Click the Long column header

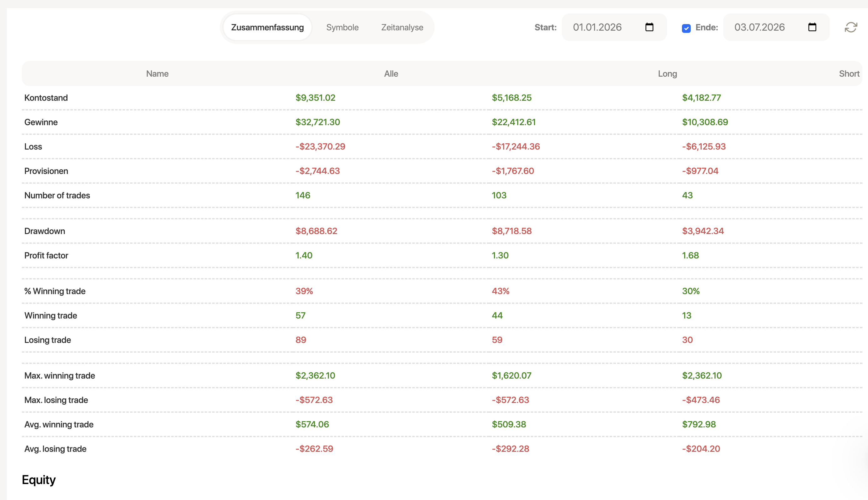pos(667,74)
